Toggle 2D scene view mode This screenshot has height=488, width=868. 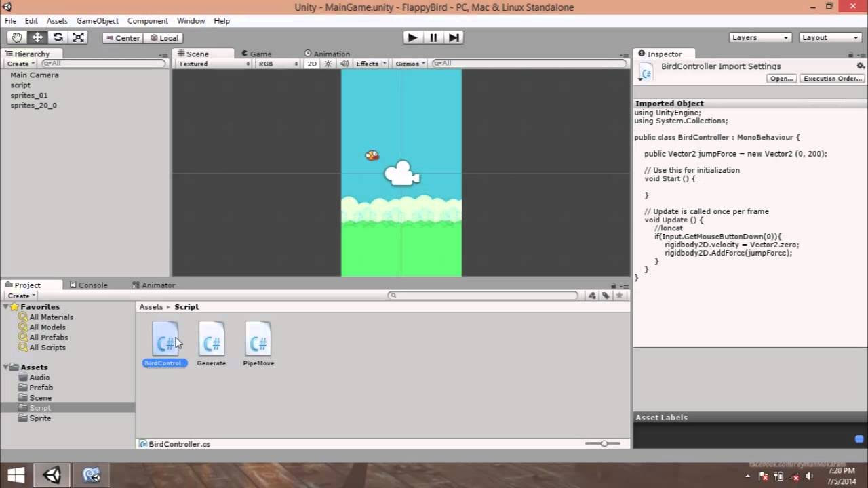[311, 64]
